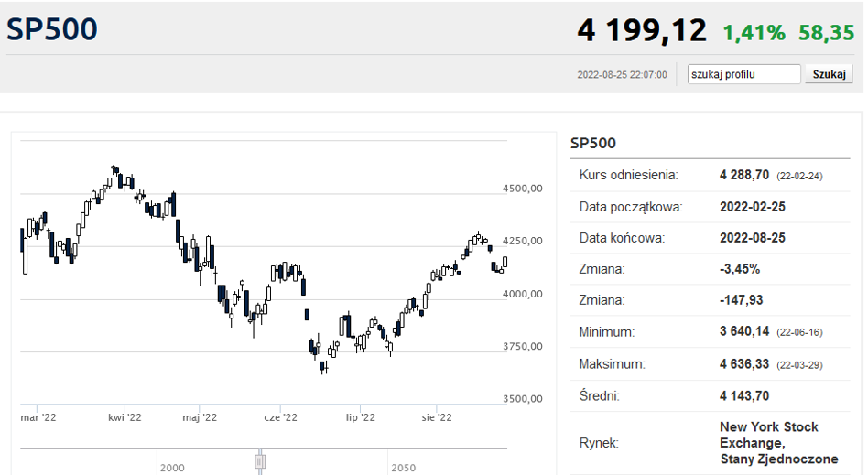Image resolution: width=868 pixels, height=475 pixels.
Task: Click the change value -3,45%
Action: coord(740,270)
